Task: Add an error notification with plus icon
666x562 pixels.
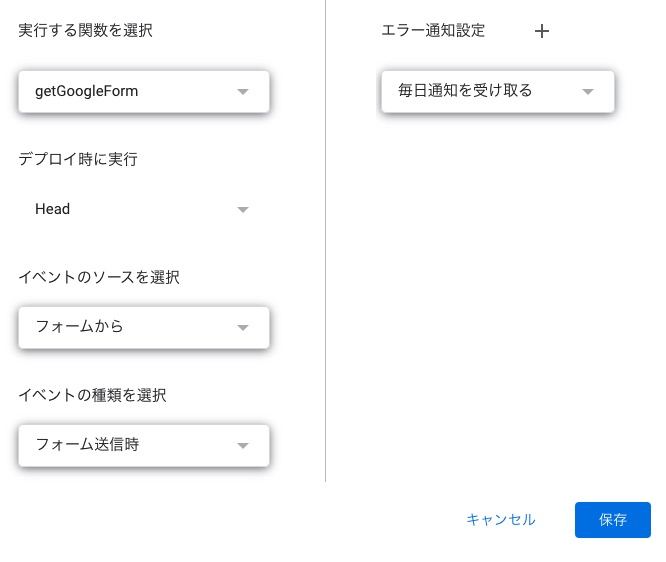Action: click(x=542, y=31)
